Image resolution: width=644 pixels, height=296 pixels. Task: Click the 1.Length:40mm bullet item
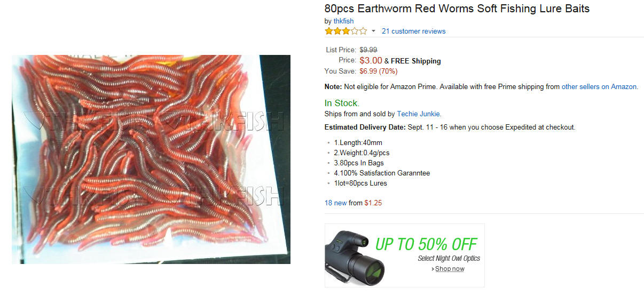[358, 142]
